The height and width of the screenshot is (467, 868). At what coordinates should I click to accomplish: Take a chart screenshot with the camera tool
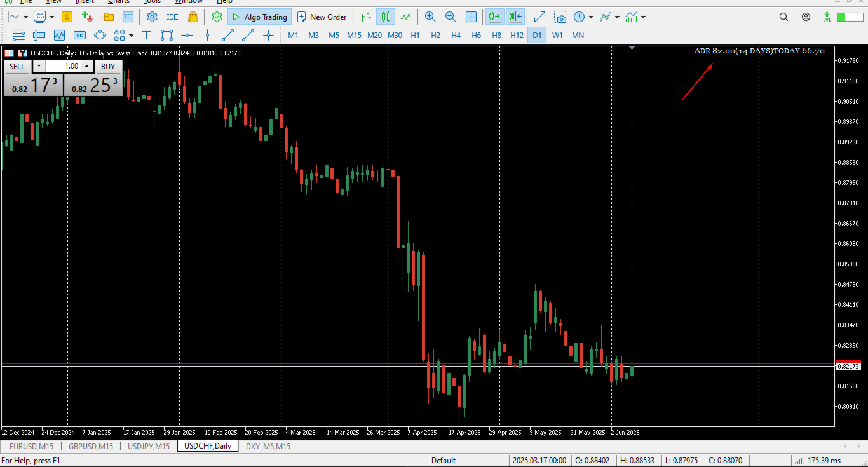[x=560, y=17]
